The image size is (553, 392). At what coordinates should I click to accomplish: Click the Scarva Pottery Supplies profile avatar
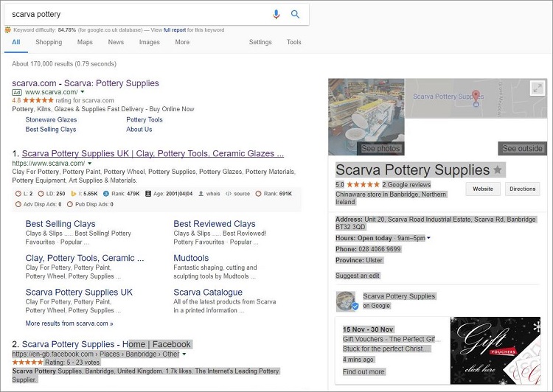pyautogui.click(x=346, y=301)
